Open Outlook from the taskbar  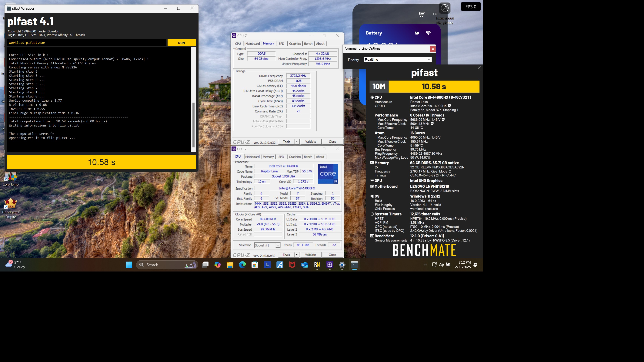coord(305,265)
